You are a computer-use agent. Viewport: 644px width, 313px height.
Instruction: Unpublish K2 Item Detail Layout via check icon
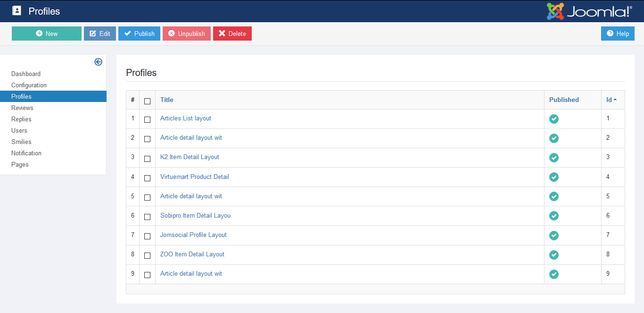[554, 158]
